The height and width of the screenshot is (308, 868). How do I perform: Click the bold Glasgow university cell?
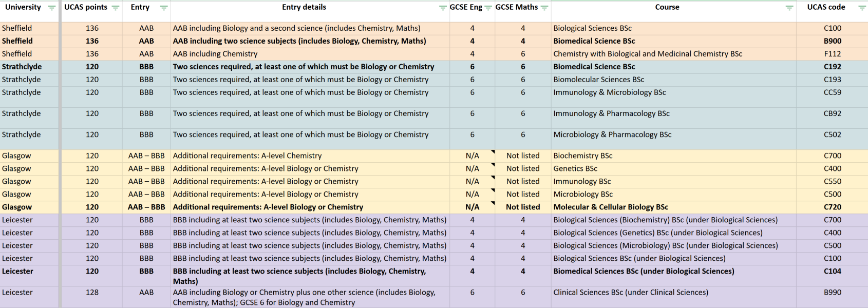[29, 207]
